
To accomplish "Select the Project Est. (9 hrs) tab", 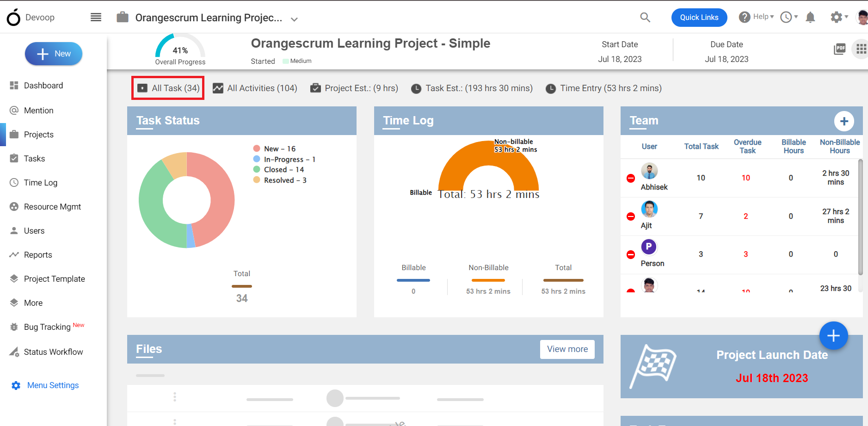I will tap(354, 88).
